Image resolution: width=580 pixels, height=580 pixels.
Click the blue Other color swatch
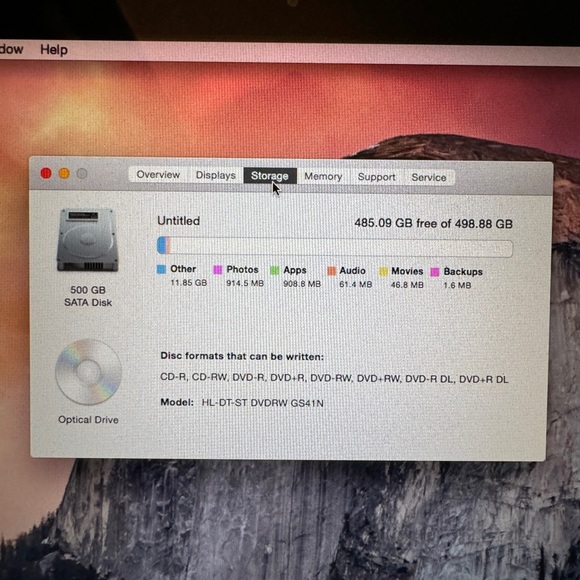click(161, 269)
